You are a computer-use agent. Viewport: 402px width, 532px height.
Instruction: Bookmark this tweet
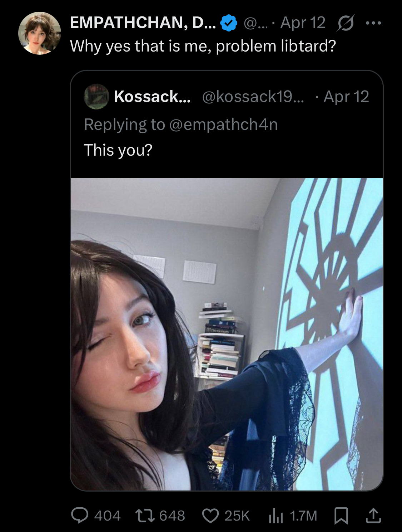(341, 516)
